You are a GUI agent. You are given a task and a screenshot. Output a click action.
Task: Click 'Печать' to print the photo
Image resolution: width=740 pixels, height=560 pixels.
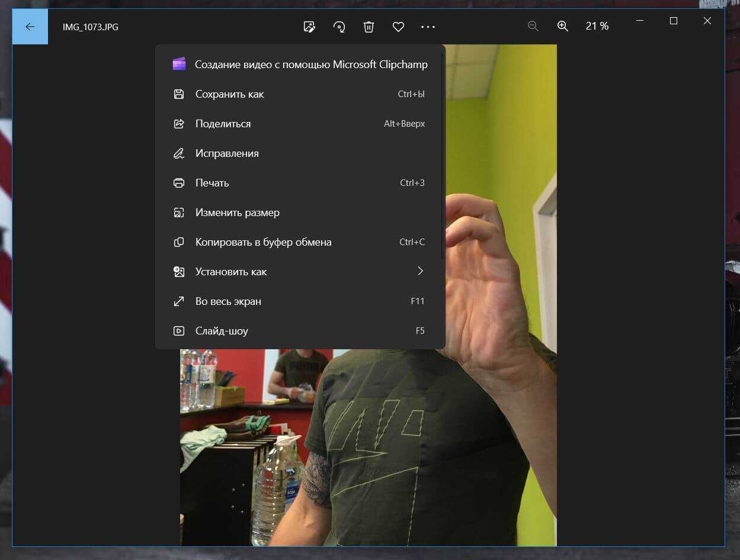[212, 183]
